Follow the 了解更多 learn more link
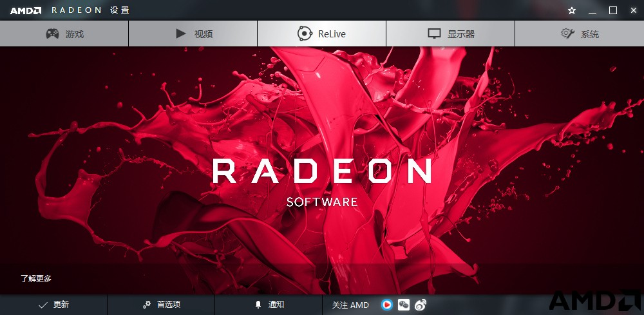Viewport: 644px width, 315px height. click(36, 278)
